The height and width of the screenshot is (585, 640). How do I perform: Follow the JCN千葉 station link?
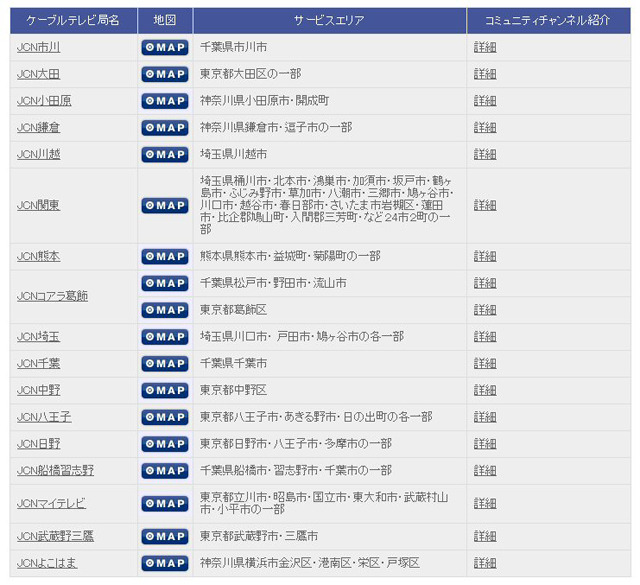click(x=38, y=363)
